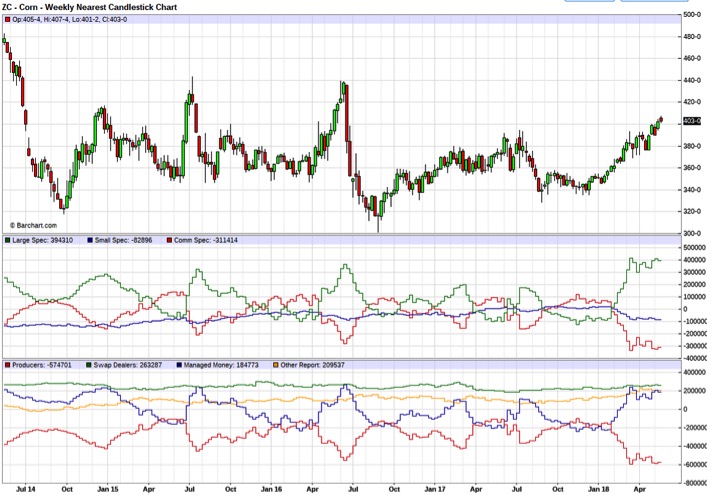Click the Jan 18 date axis label
The image size is (720, 495).
(600, 489)
